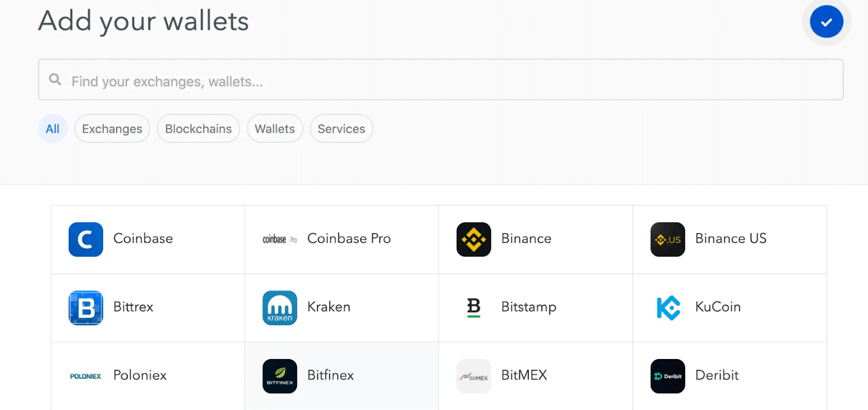The image size is (868, 410).
Task: Filter by Services
Action: [x=341, y=129]
